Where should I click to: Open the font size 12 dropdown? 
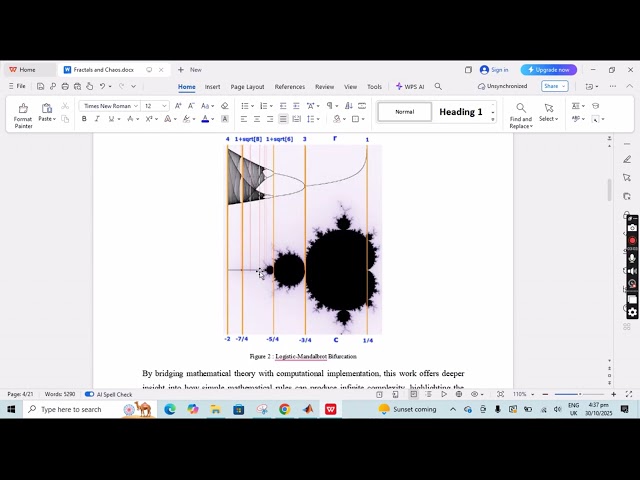tap(164, 106)
